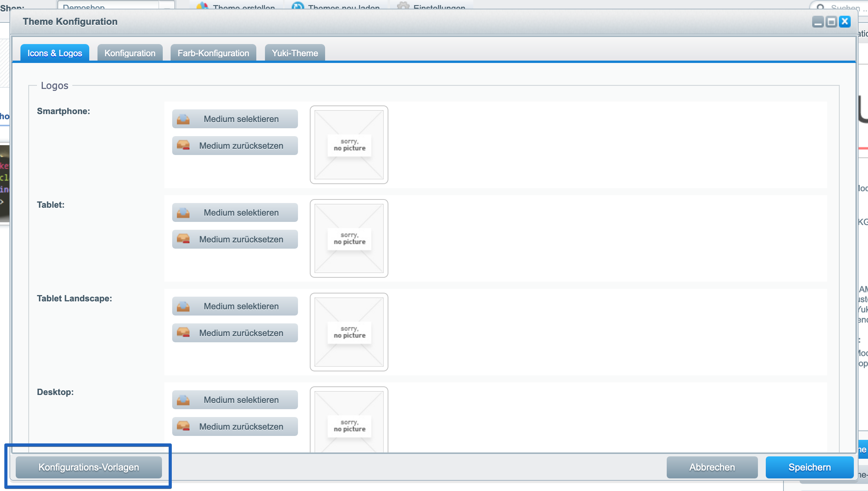Click Desktop Medium zurücksetzen reset icon

tap(183, 426)
